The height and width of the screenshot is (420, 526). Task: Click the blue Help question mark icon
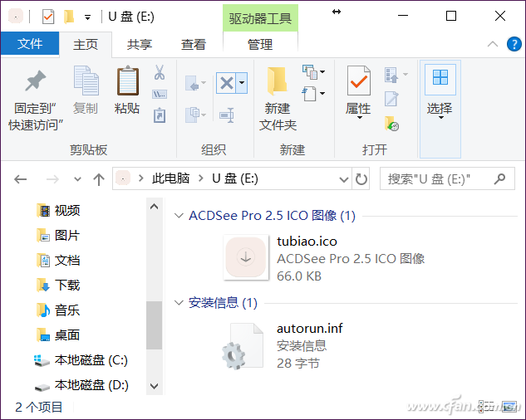[514, 44]
